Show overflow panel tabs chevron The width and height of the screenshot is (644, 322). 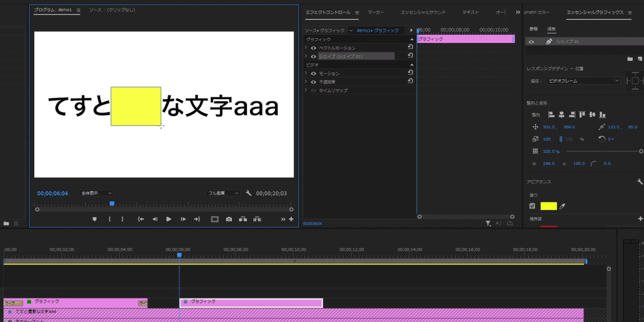518,12
